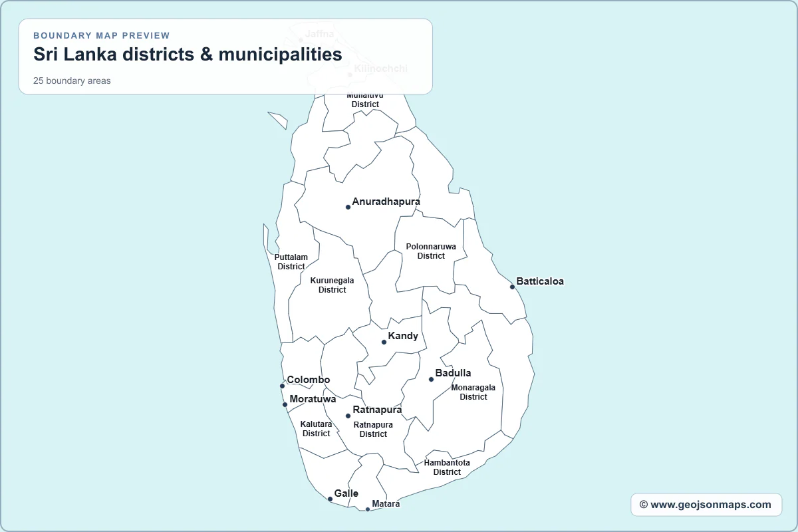The width and height of the screenshot is (798, 532).
Task: Click the Monaragala District label
Action: point(473,392)
